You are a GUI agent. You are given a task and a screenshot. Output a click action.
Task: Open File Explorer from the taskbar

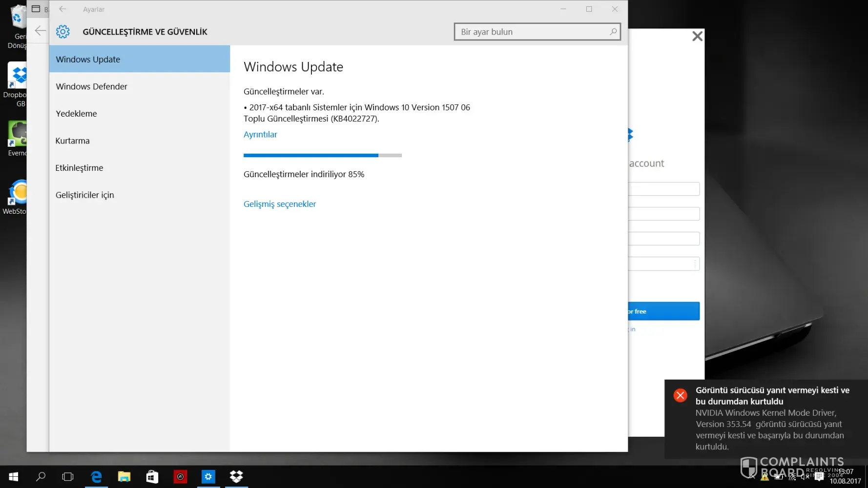tap(124, 477)
